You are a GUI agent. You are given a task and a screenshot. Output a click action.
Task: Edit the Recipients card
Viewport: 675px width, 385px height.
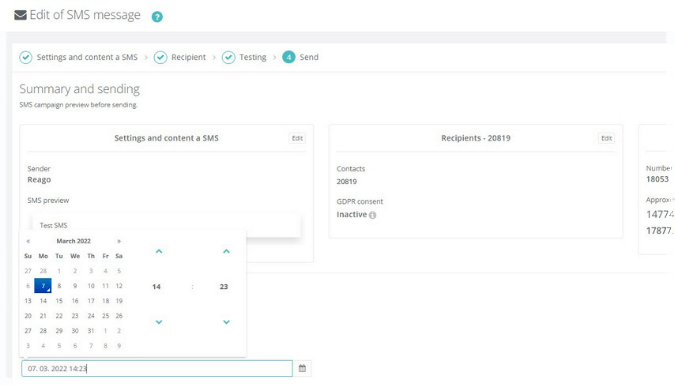click(x=607, y=138)
